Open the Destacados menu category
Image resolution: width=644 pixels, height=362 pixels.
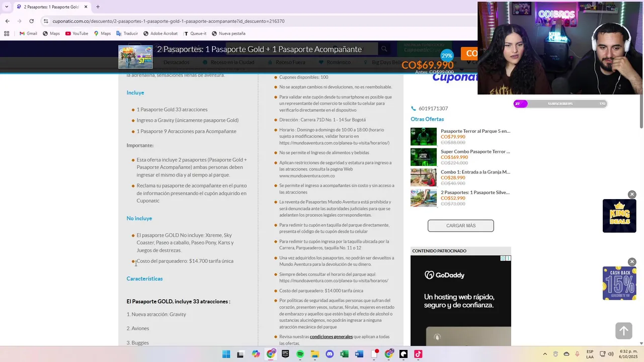[x=177, y=62]
